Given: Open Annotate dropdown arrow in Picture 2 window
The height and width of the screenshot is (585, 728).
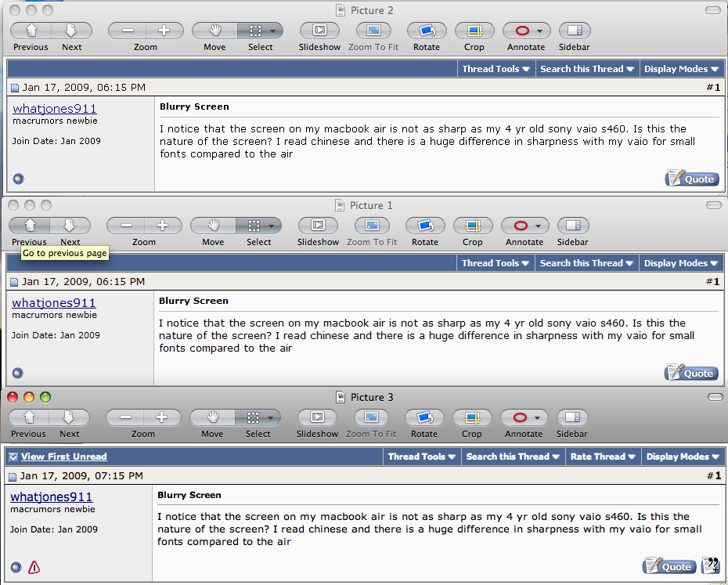Looking at the screenshot, I should click(x=539, y=31).
